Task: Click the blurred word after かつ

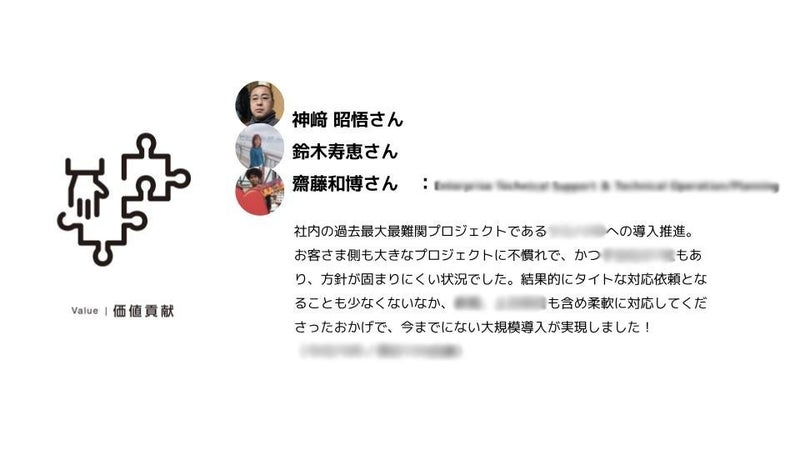Action: click(639, 255)
